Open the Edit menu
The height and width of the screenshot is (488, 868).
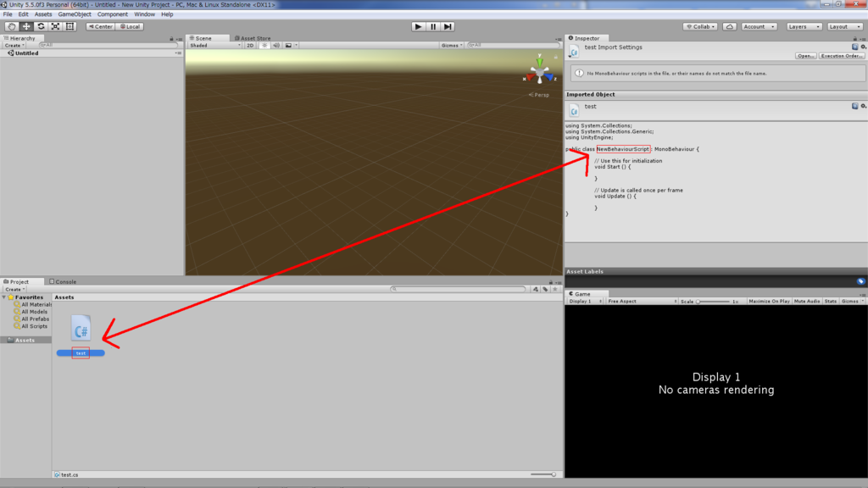tap(23, 14)
